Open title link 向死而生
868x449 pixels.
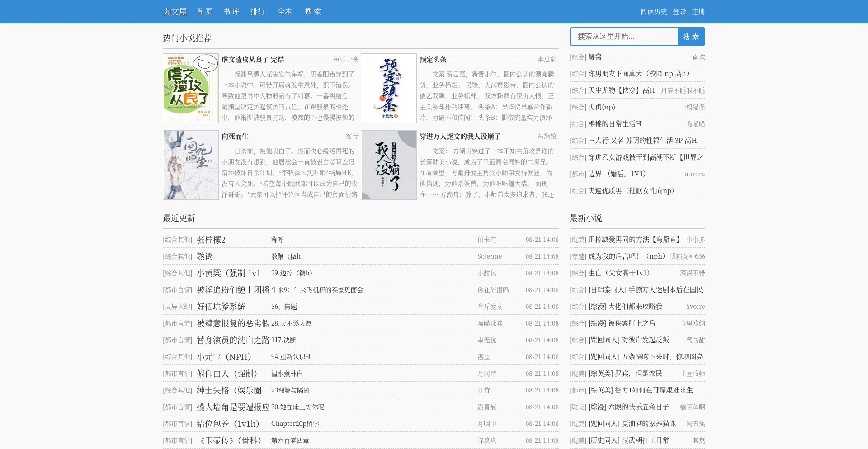[235, 136]
